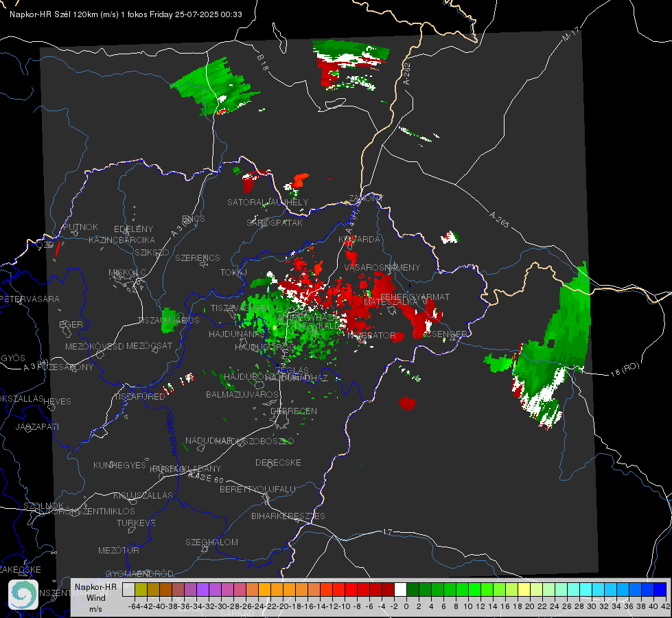
Task: Click the KISVÁRDA label
Action: click(359, 240)
